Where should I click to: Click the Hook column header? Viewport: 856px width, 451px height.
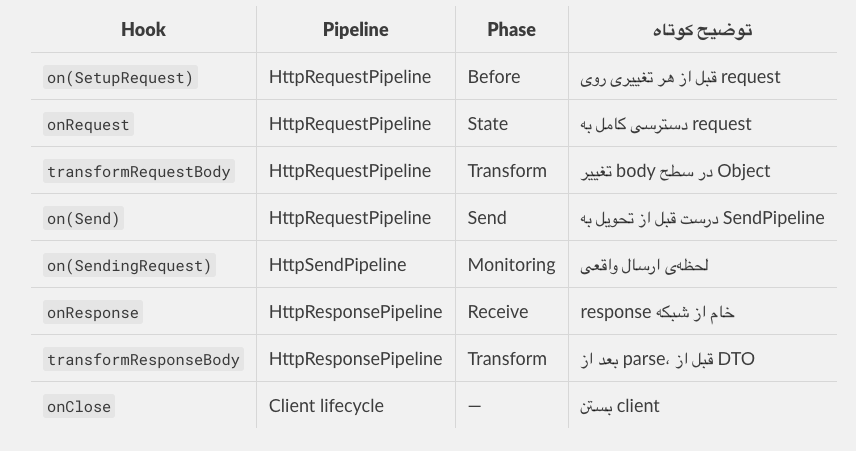point(143,29)
